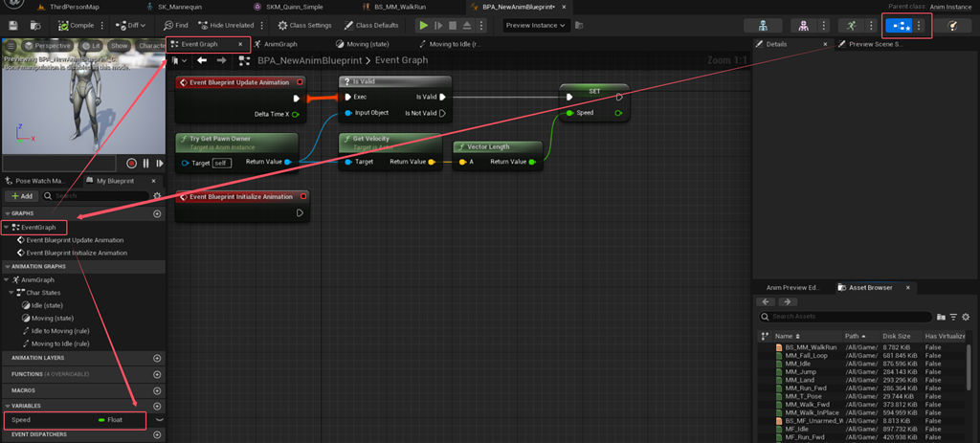This screenshot has height=443, width=980.
Task: Select the animation running-figure mode icon
Action: click(x=851, y=26)
